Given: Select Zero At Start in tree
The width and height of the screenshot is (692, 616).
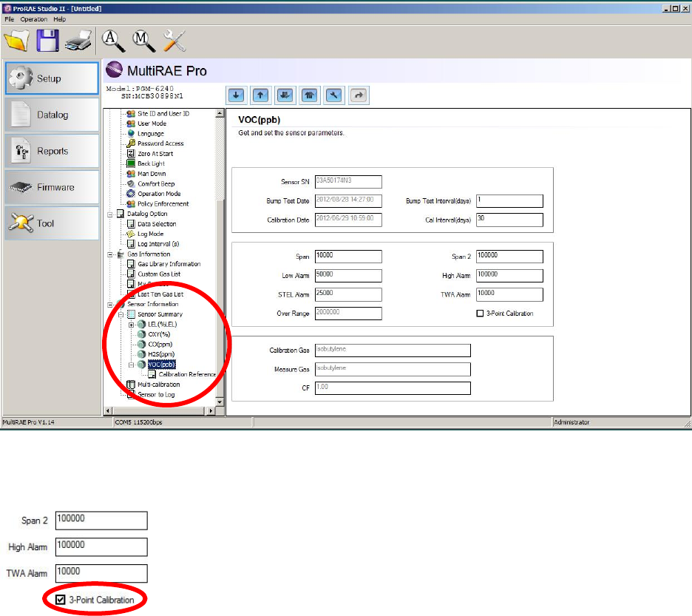Looking at the screenshot, I should click(155, 154).
